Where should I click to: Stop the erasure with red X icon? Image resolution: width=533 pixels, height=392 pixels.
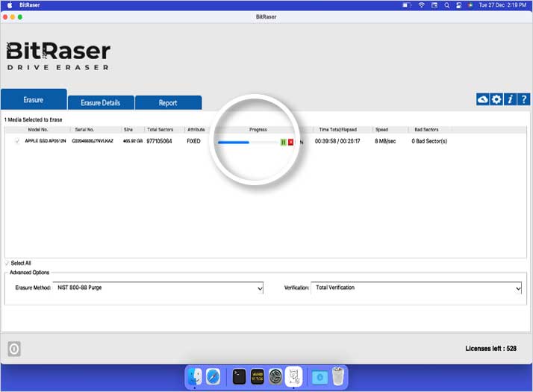point(290,142)
